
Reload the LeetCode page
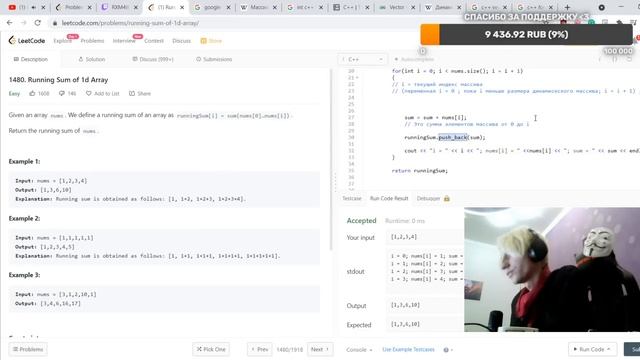[38, 23]
